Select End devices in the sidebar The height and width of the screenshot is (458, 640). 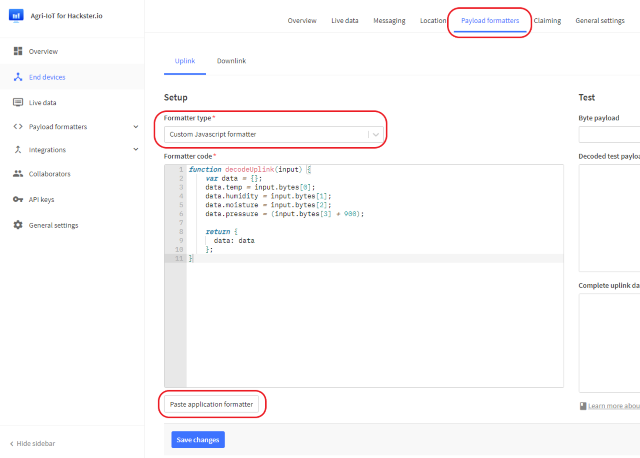coord(47,77)
